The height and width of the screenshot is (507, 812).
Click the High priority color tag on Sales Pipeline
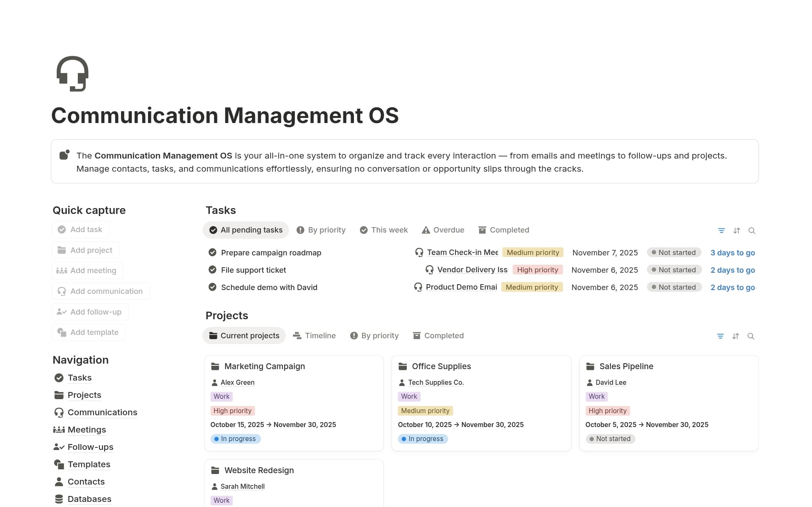pyautogui.click(x=607, y=411)
